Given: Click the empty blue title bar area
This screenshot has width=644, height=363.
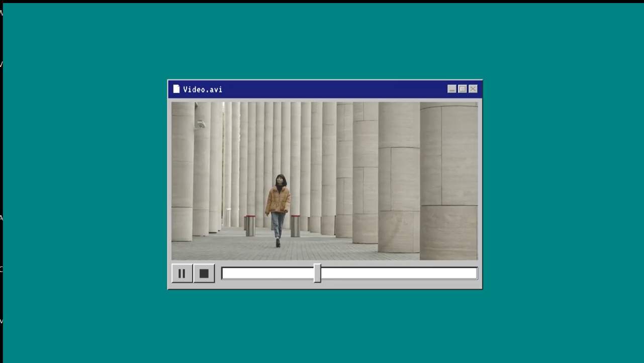Looking at the screenshot, I should click(332, 89).
